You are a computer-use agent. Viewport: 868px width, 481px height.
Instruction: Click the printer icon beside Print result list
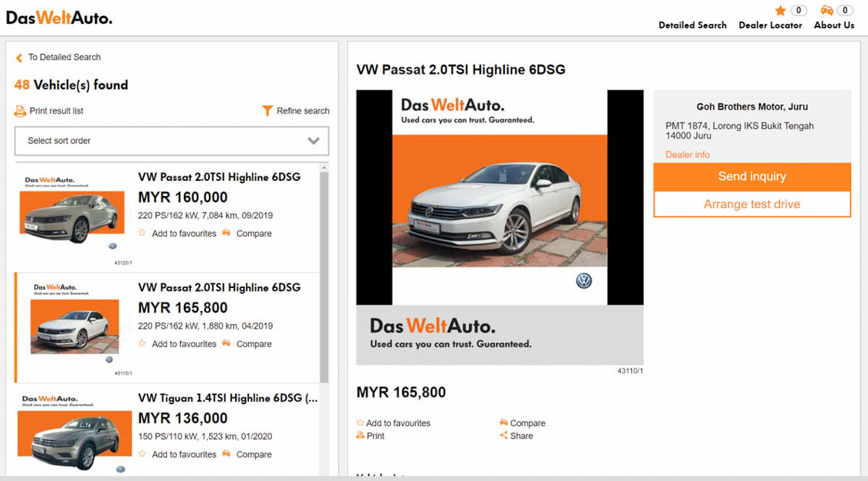coord(21,111)
